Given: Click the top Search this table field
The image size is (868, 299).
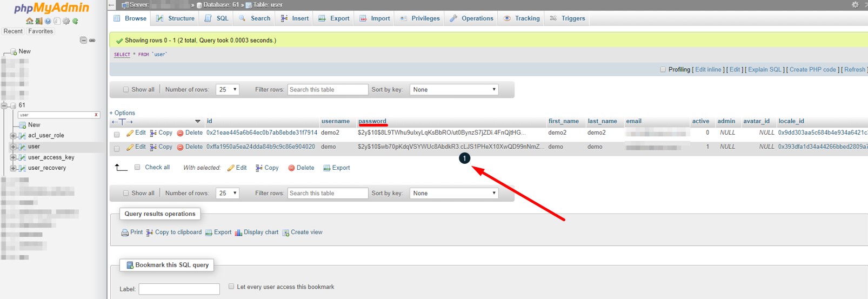Looking at the screenshot, I should tap(328, 90).
